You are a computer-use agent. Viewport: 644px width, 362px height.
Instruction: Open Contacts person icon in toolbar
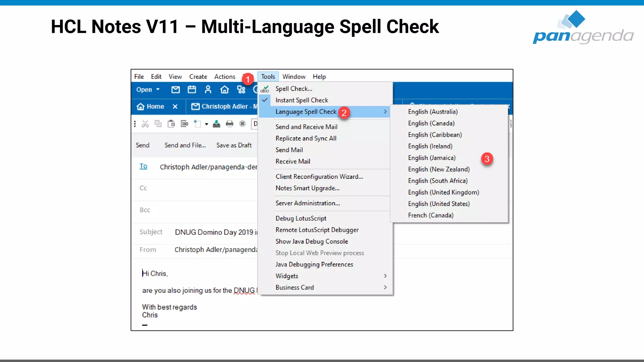(x=208, y=90)
